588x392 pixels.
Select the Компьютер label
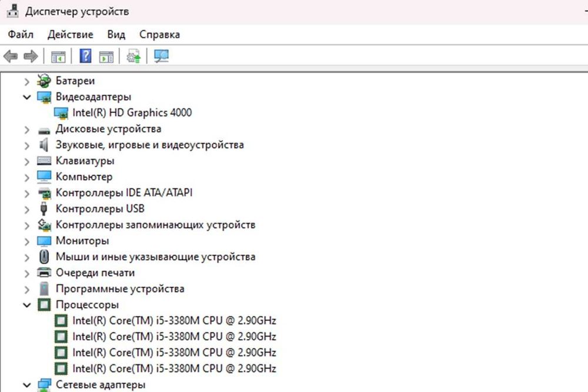(x=84, y=177)
